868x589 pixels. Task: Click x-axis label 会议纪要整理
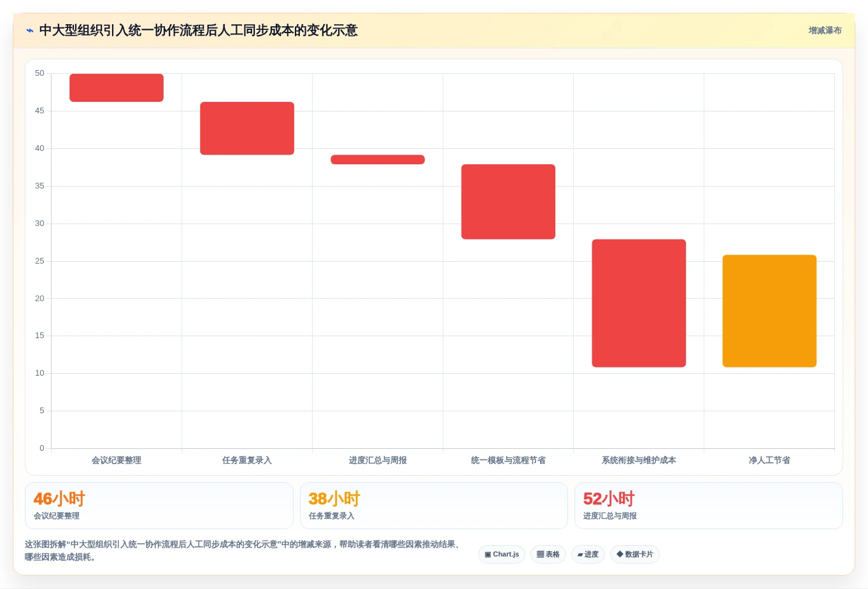tap(117, 460)
